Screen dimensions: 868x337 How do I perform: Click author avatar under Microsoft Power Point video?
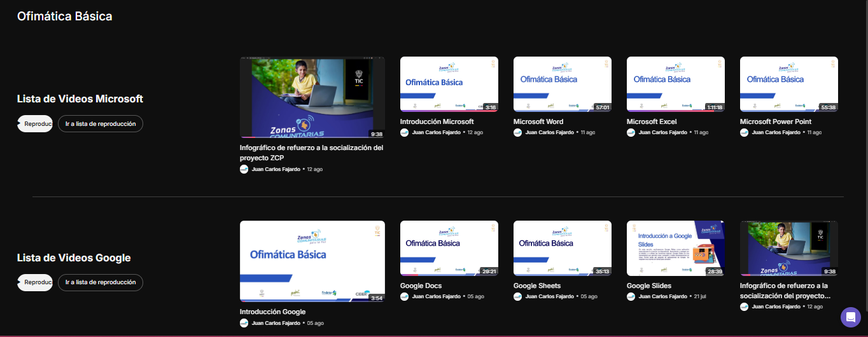click(x=744, y=132)
